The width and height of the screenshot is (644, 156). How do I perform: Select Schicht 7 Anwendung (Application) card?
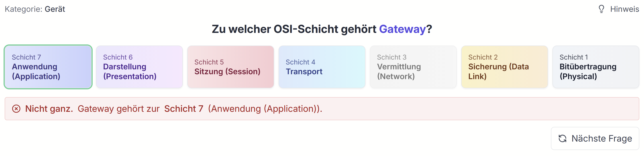[48, 67]
